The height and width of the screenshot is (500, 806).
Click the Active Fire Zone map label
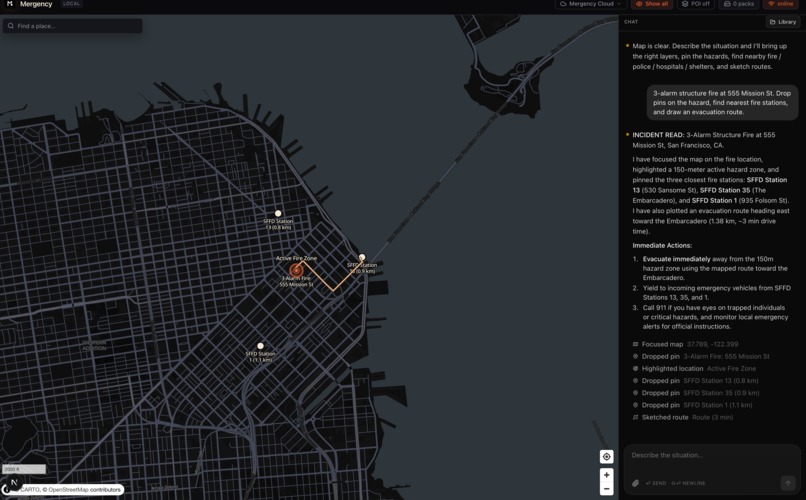(296, 258)
